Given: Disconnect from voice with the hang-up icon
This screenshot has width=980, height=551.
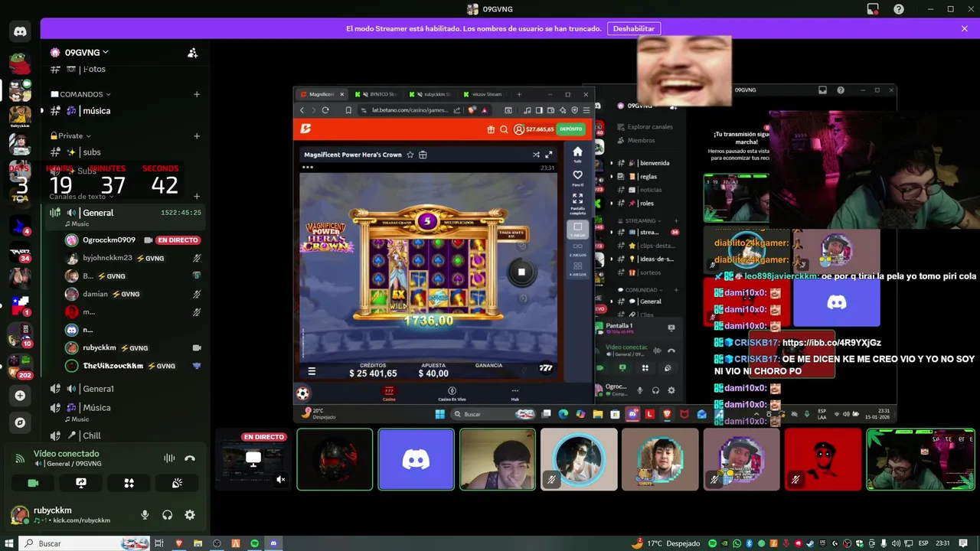Looking at the screenshot, I should (x=190, y=458).
